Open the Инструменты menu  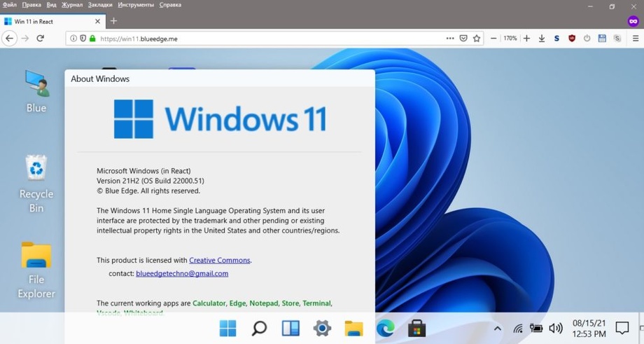(136, 5)
